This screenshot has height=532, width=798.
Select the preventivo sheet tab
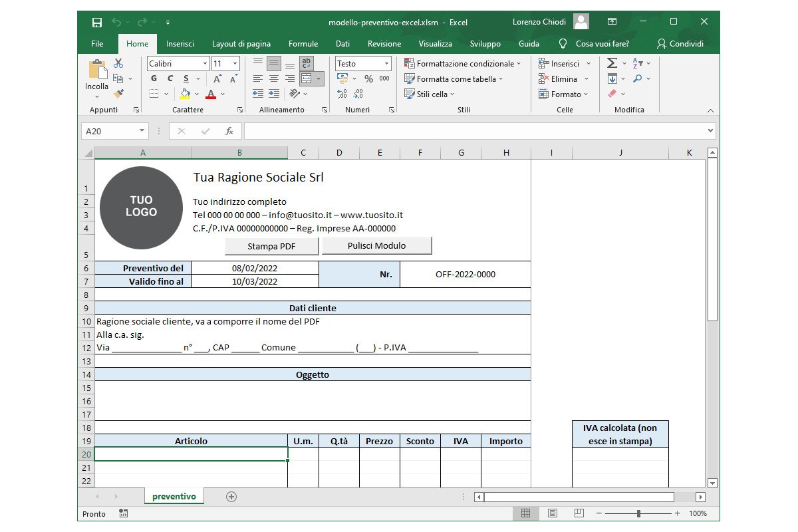click(x=174, y=496)
